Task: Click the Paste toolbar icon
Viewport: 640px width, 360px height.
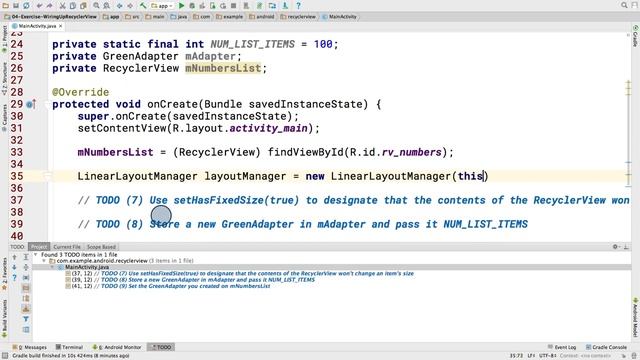Action: 83,6
